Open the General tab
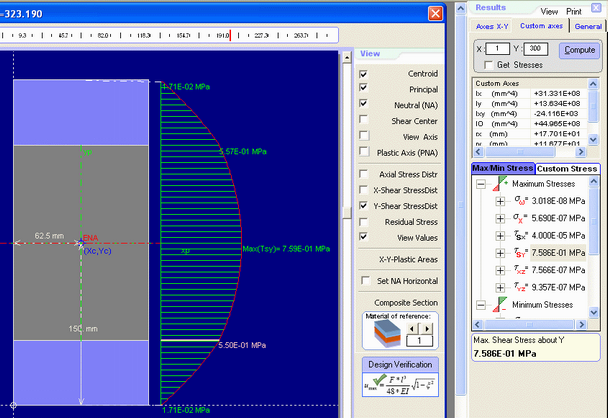 pyautogui.click(x=588, y=26)
